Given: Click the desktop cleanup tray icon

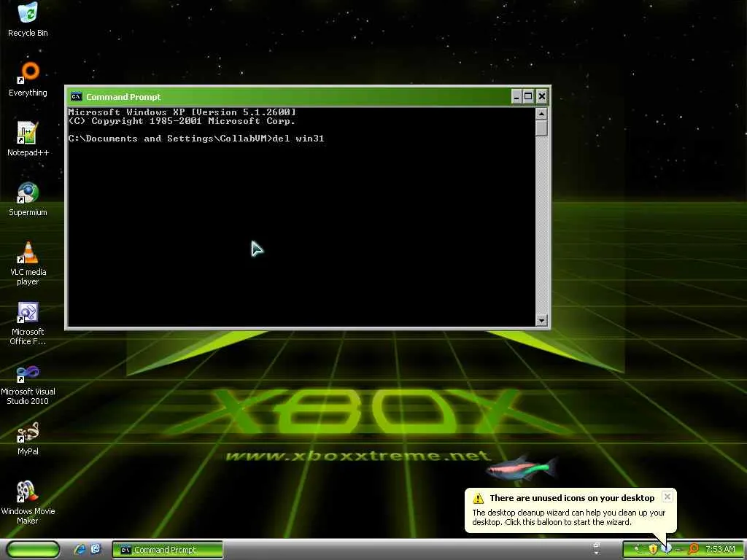Looking at the screenshot, I should coord(667,549).
